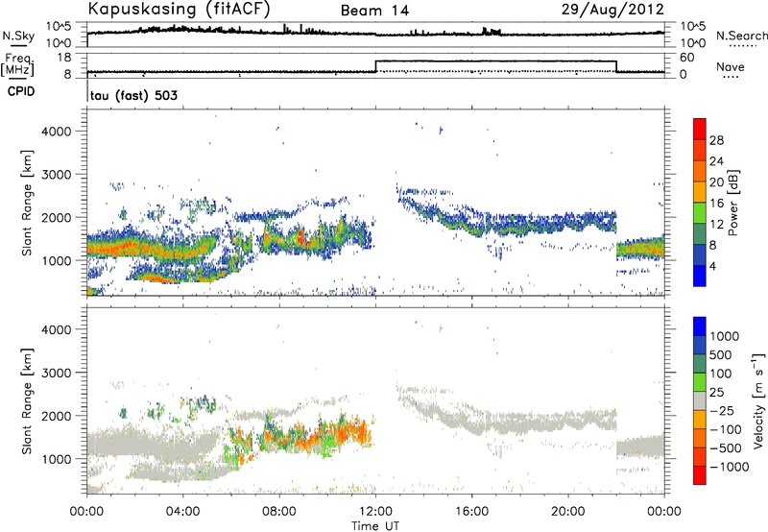Click the "Velocity [m s⁻¹]" colorbar title
768x532 pixels.
[758, 400]
